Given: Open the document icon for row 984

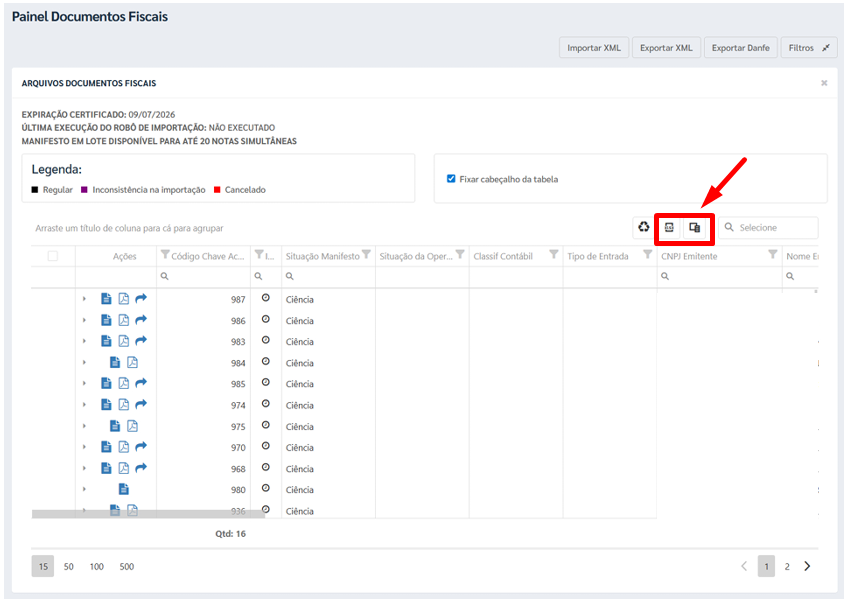Looking at the screenshot, I should (x=115, y=362).
